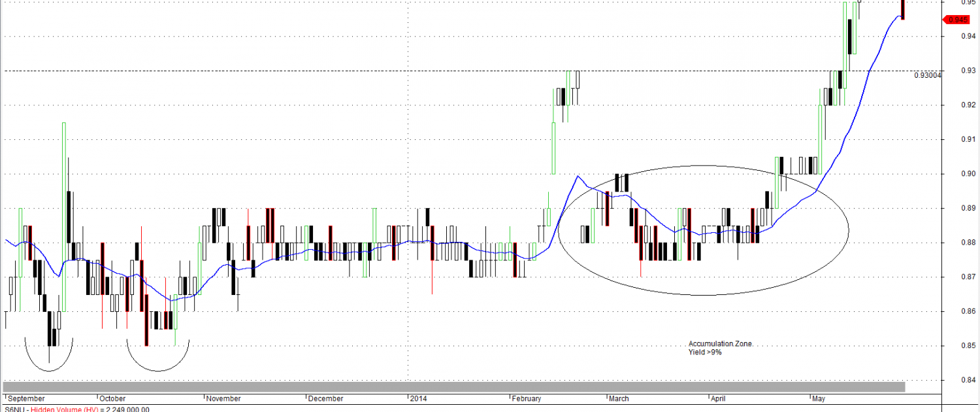Click the December label on time axis

(x=326, y=398)
